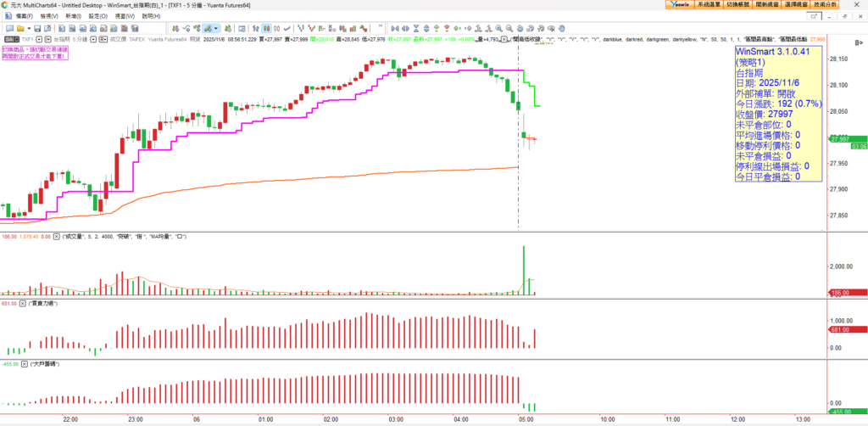
Task: Open the 設定(O) menu
Action: (x=97, y=16)
